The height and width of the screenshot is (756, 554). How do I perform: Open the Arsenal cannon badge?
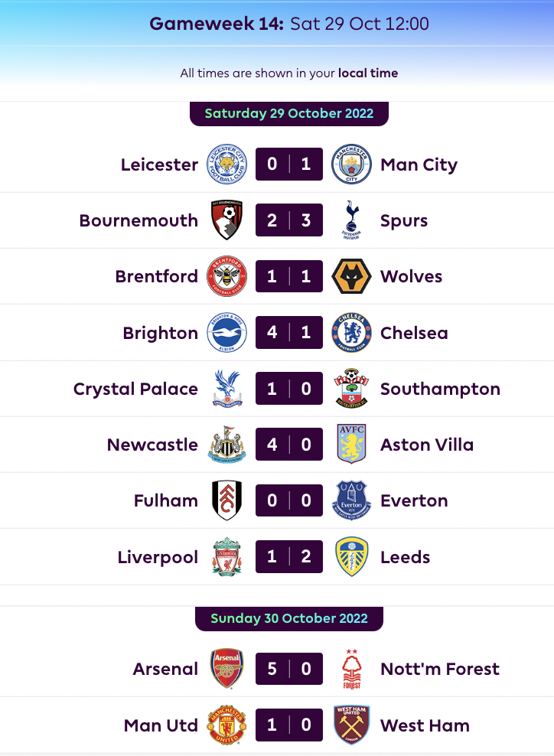(226, 668)
